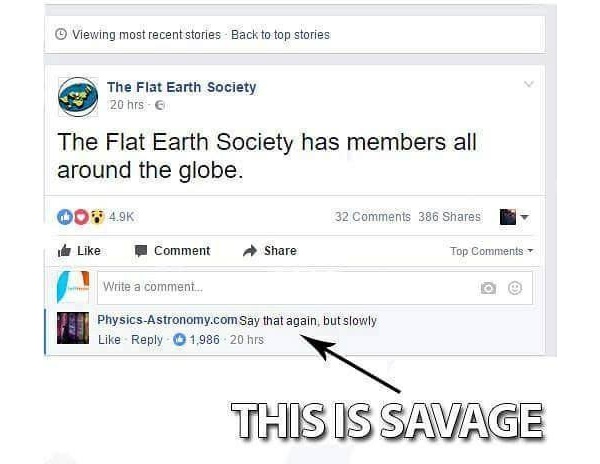This screenshot has width=600, height=464.
Task: Open the emoji picker smiley icon
Action: tap(515, 288)
